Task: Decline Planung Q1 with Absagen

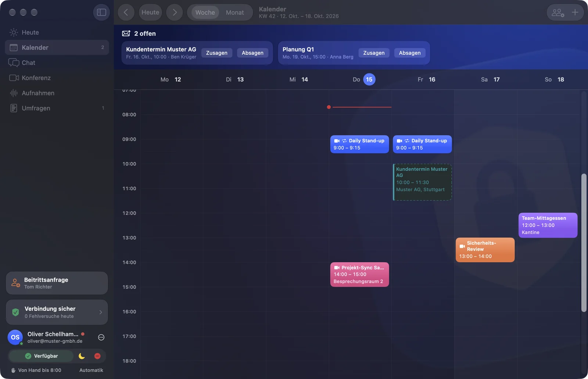Action: pos(410,53)
